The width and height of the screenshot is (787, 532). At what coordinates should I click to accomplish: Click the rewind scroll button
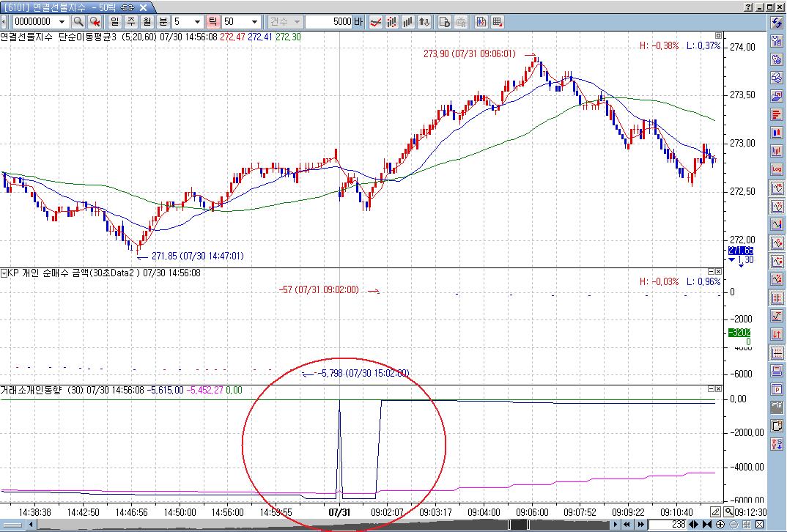point(627,525)
